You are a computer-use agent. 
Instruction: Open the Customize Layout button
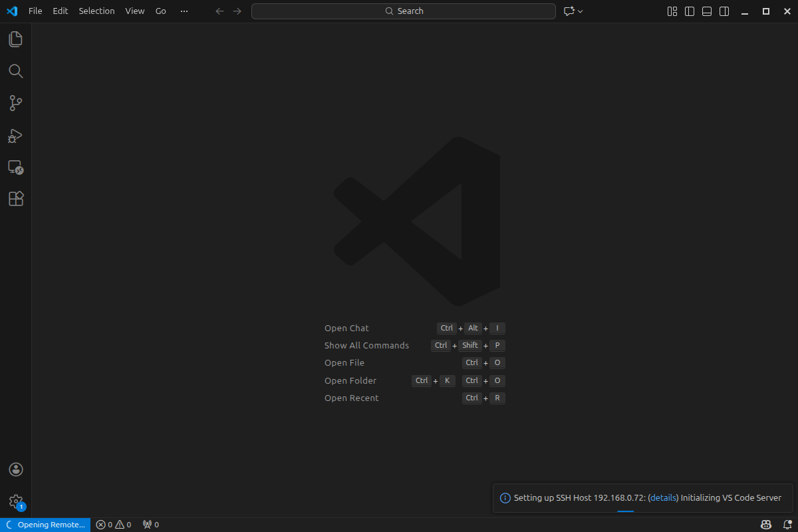[x=672, y=11]
